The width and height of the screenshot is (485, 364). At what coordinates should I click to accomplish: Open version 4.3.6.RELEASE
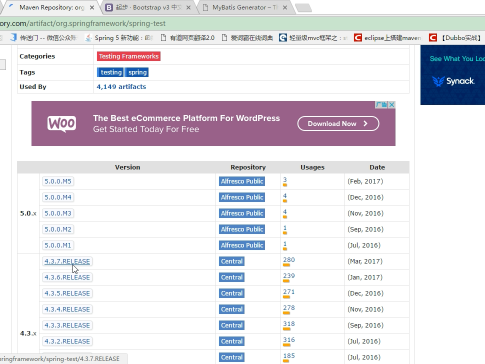point(67,277)
